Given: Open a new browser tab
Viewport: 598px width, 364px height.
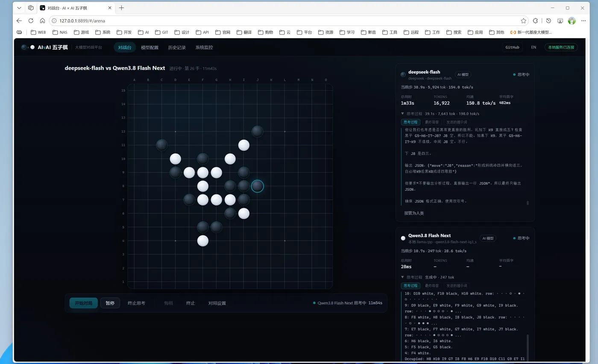Looking at the screenshot, I should (x=122, y=8).
